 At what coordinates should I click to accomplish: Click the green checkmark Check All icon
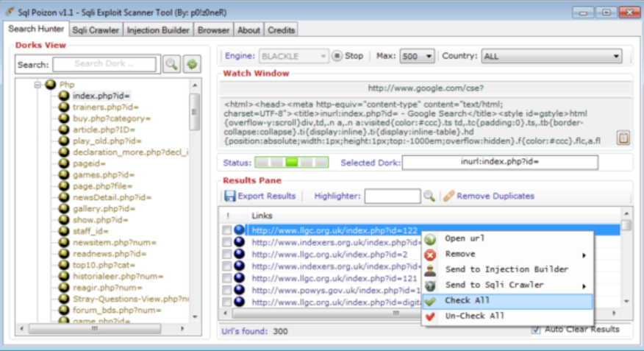pos(430,301)
